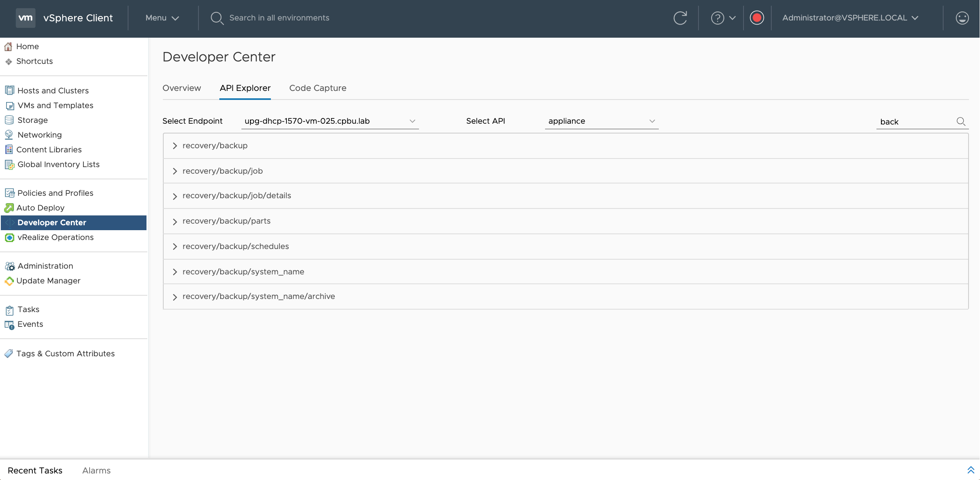Select the Storage sidebar icon
980x480 pixels.
[9, 120]
